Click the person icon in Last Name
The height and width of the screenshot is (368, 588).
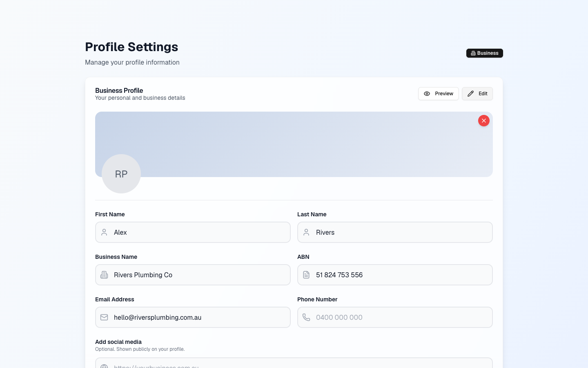[x=306, y=232]
